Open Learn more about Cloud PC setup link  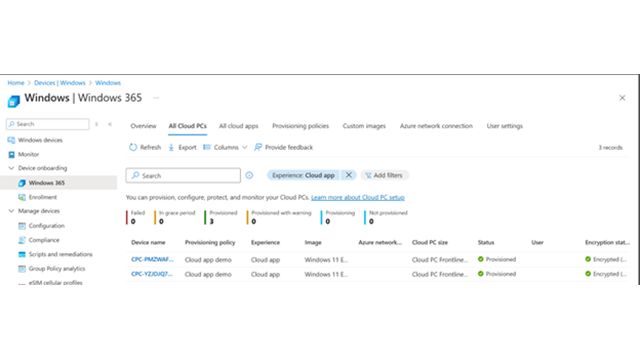point(358,198)
